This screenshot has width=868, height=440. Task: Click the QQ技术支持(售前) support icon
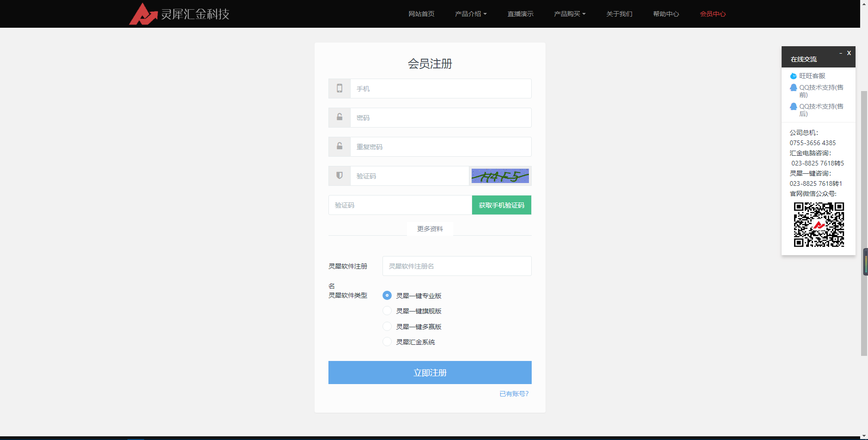coord(793,87)
